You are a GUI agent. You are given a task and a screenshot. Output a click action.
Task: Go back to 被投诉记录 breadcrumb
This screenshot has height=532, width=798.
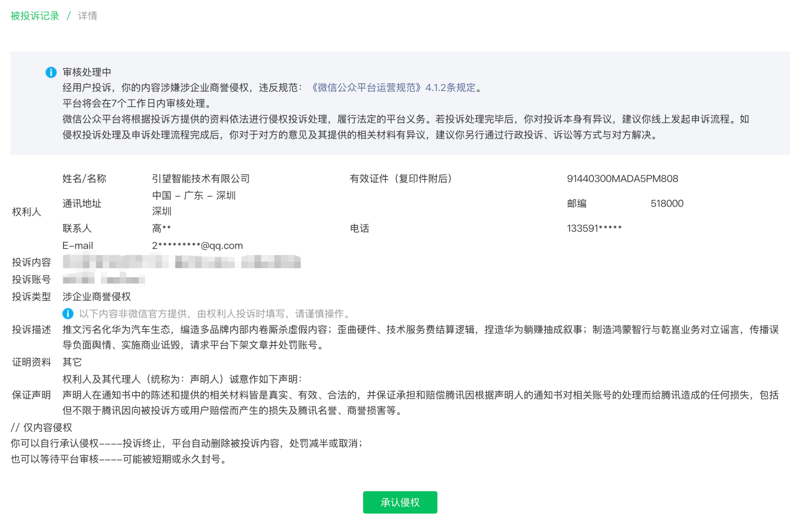pos(35,16)
